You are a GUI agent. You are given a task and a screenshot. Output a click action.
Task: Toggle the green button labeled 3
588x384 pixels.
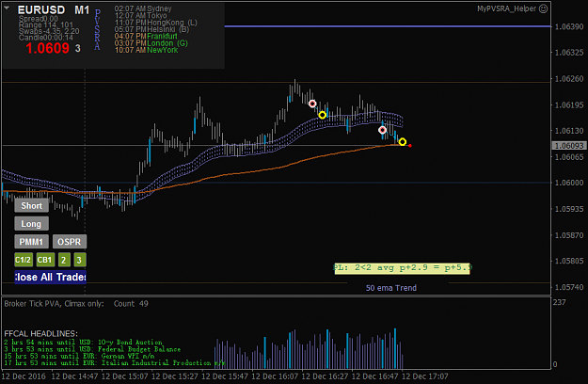pos(79,260)
